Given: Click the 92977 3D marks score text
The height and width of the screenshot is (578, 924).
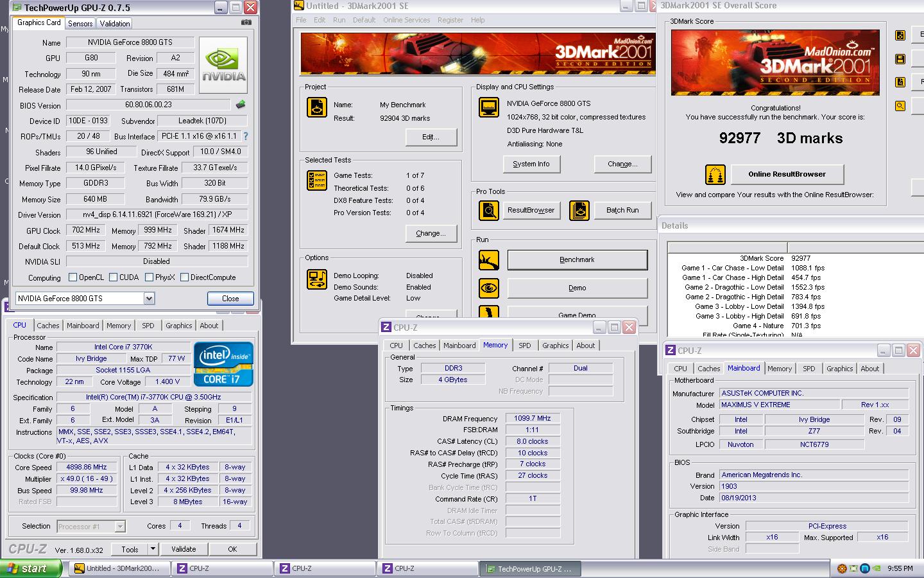Looking at the screenshot, I should (781, 138).
